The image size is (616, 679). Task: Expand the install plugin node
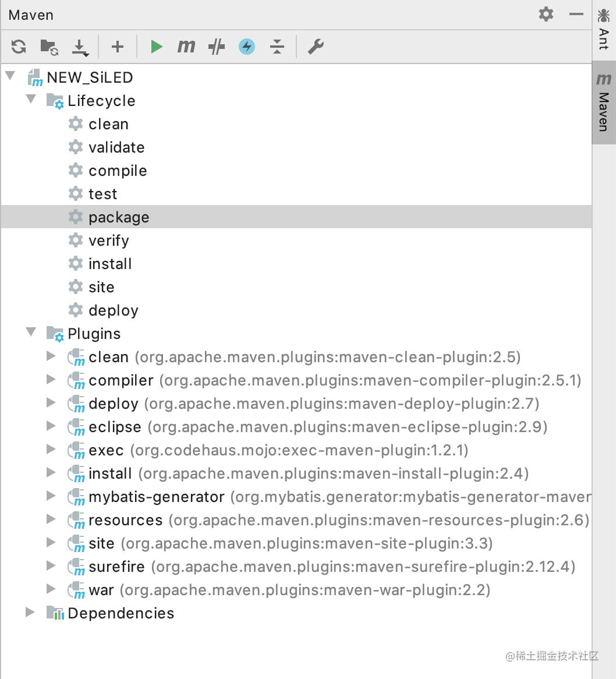[51, 472]
